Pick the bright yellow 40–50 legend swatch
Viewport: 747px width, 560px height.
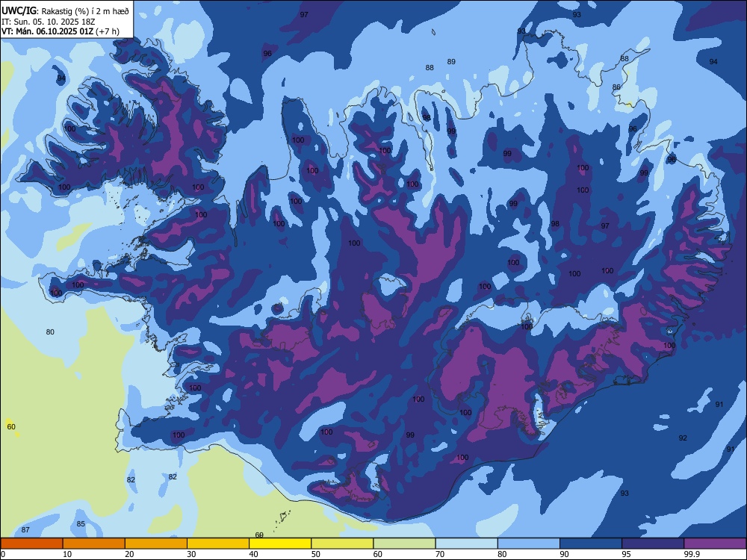click(280, 544)
